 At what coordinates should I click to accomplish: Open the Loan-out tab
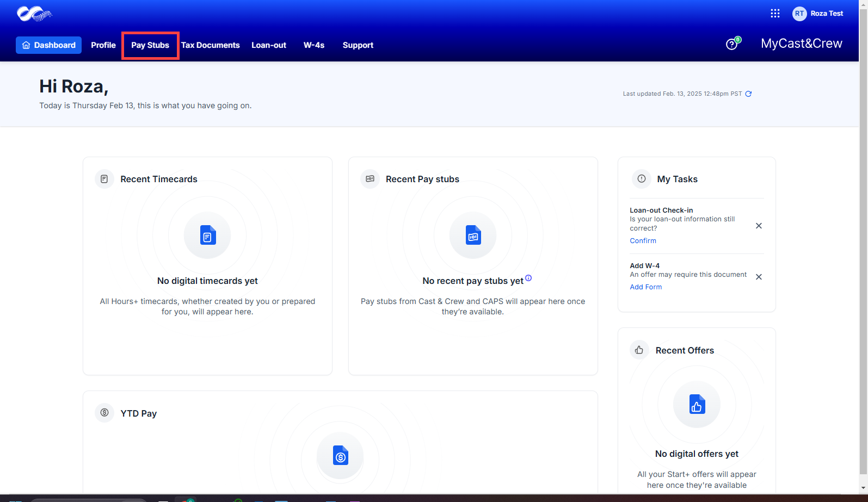coord(269,45)
